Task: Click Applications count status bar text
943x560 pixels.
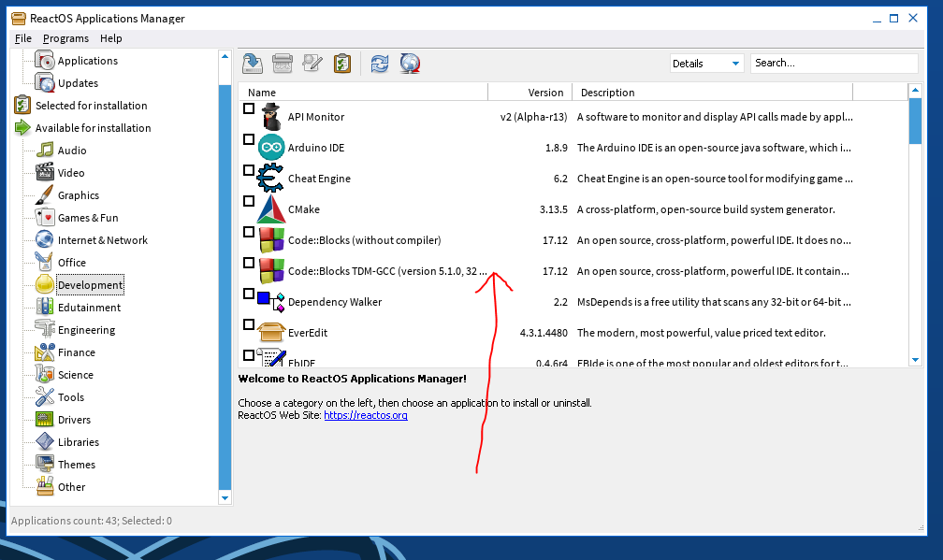Action: 92,521
